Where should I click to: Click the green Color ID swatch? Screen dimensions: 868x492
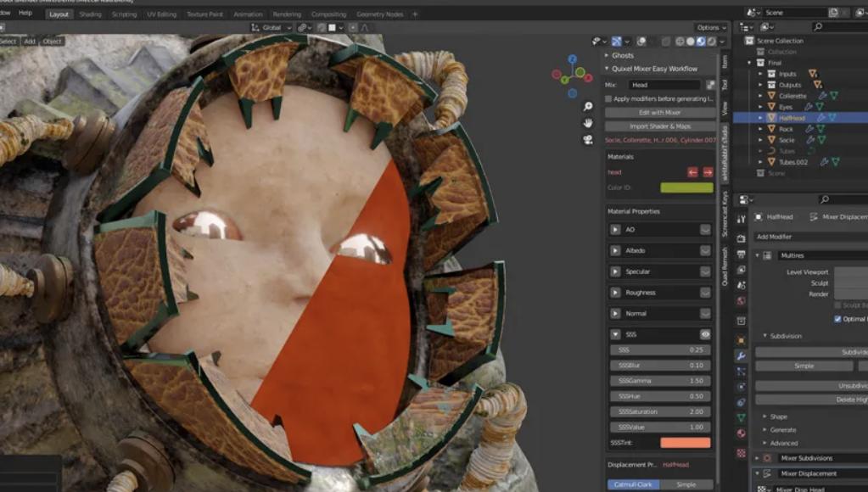point(686,187)
